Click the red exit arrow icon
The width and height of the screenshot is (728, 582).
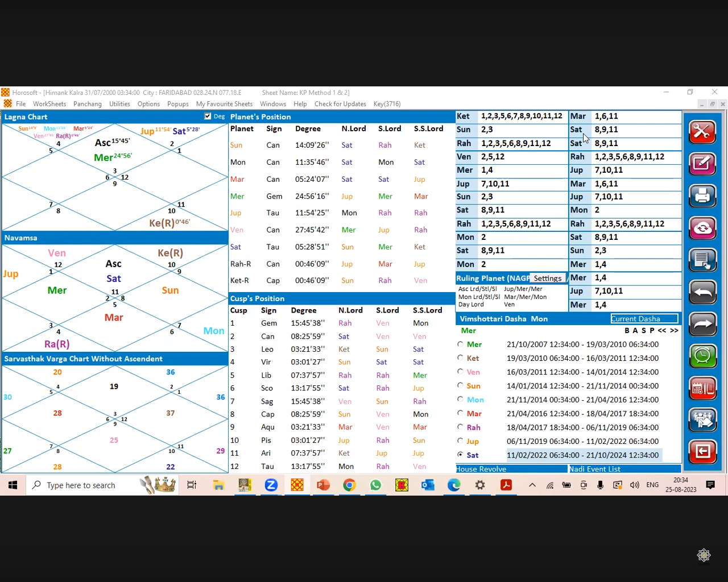click(702, 452)
